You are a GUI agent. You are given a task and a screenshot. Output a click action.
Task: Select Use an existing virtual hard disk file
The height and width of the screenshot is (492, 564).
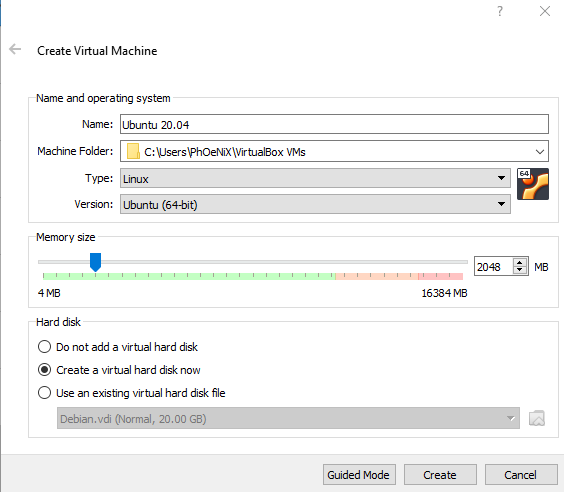[x=44, y=393]
